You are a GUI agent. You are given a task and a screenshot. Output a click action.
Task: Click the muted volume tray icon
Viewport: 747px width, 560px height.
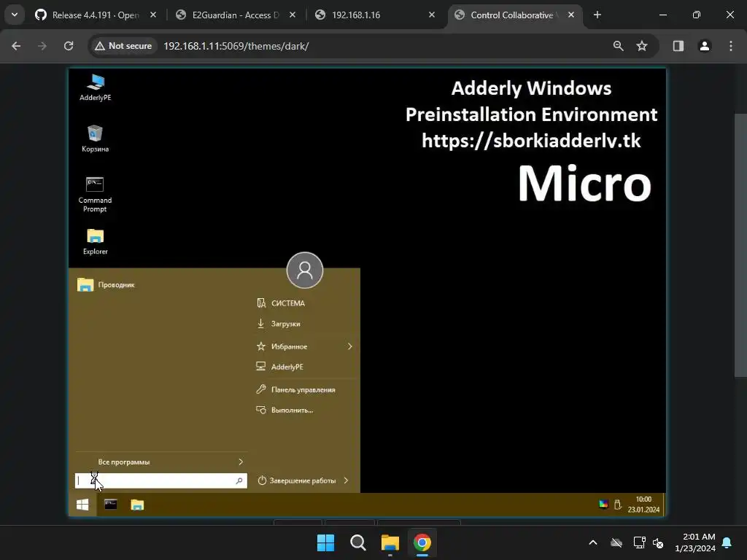[659, 542]
